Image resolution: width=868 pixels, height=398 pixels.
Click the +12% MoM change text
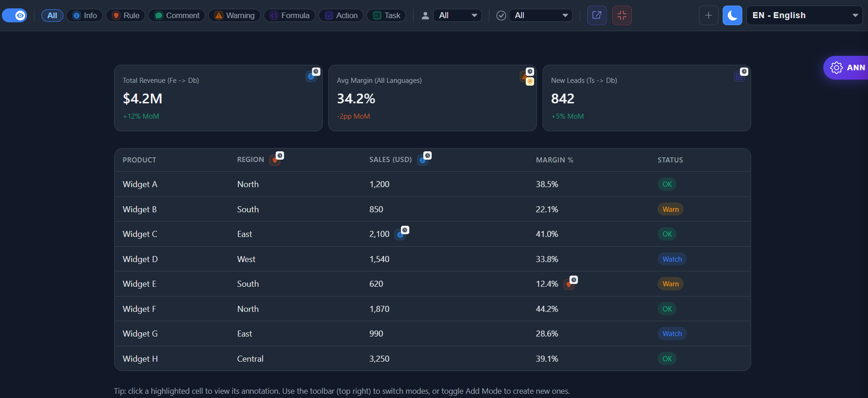click(x=141, y=116)
